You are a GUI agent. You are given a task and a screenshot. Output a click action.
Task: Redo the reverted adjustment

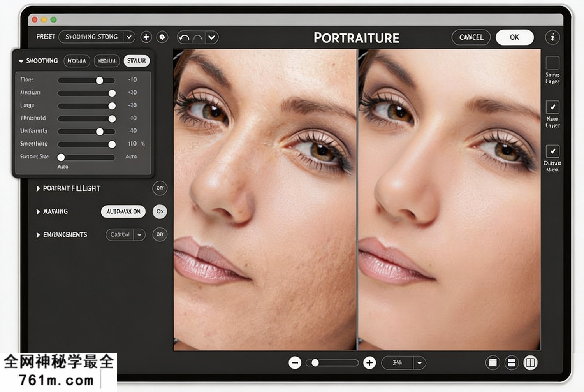[198, 37]
